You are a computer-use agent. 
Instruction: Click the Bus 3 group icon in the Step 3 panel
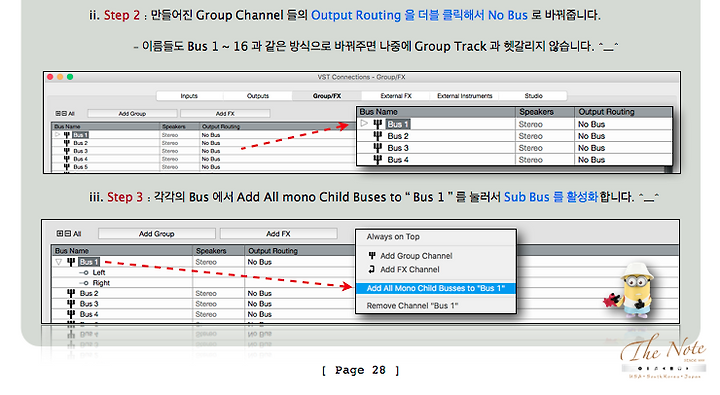coord(71,304)
